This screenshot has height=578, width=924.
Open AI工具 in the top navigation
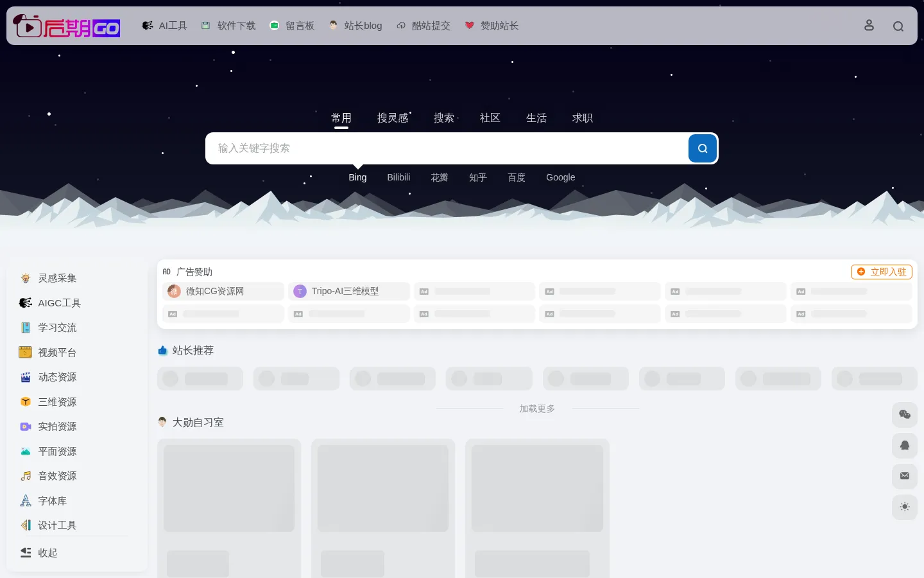point(165,26)
